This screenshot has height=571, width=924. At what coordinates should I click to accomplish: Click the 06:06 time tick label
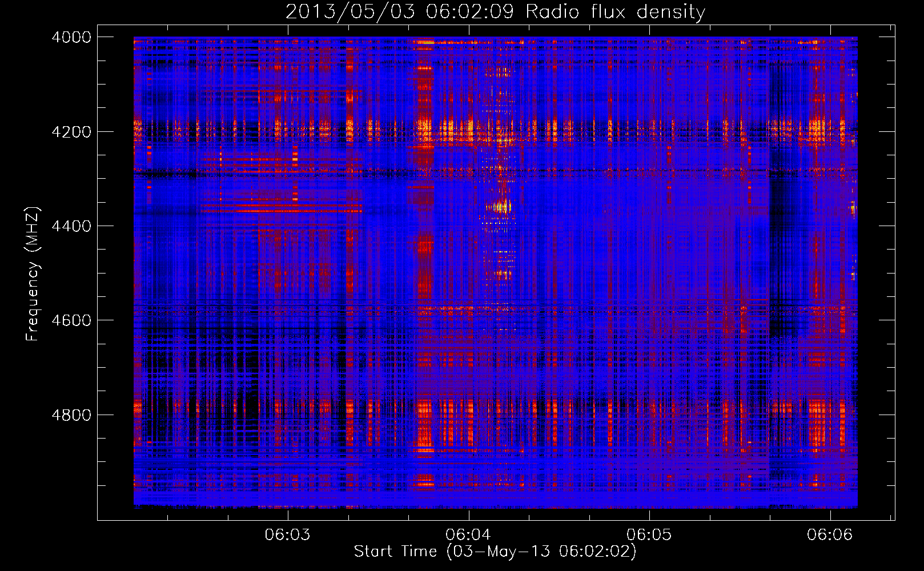pyautogui.click(x=830, y=534)
